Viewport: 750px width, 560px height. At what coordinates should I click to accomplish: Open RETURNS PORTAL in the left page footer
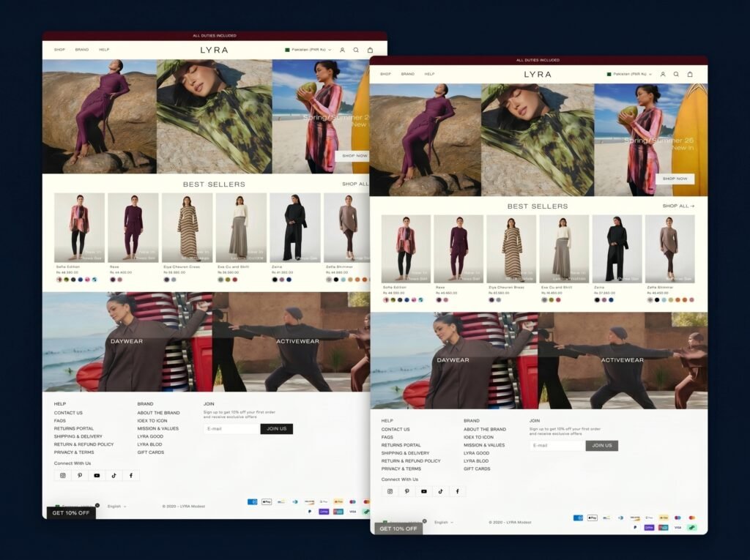74,428
